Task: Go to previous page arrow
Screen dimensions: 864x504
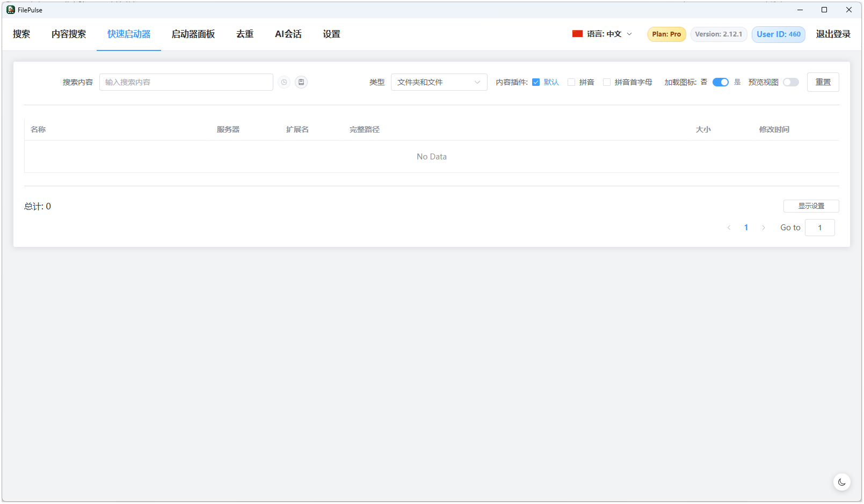Action: coord(729,228)
